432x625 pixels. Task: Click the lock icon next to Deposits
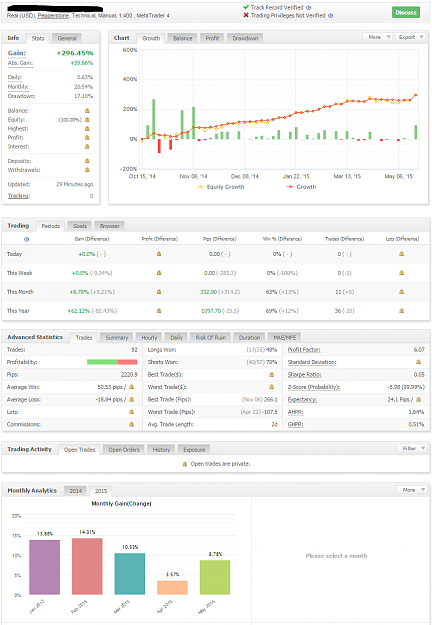87,161
